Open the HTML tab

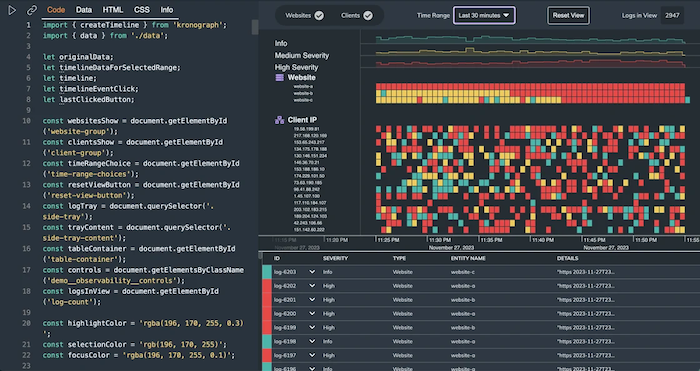(x=113, y=10)
